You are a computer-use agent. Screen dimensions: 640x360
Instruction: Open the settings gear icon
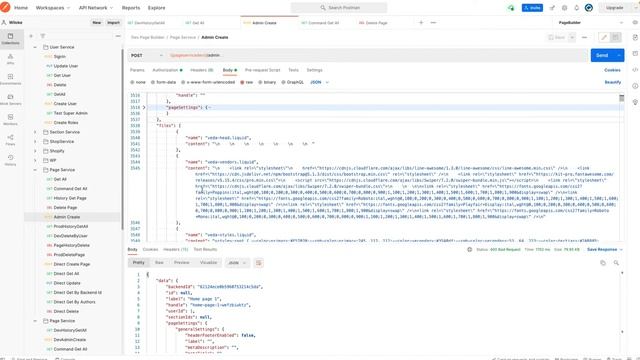click(x=564, y=8)
